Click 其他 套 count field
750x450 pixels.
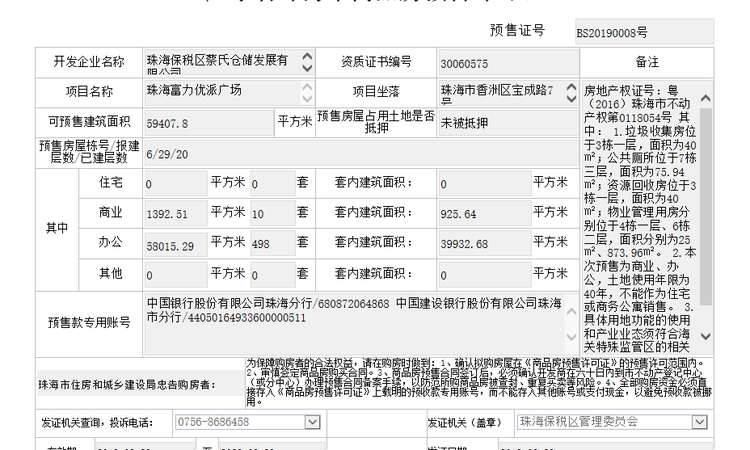[x=273, y=275]
